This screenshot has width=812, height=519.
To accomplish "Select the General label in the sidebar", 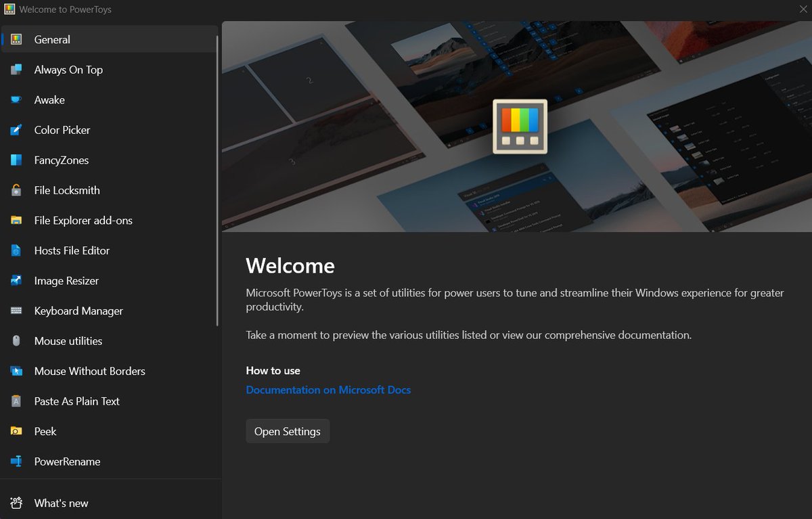I will pos(52,39).
